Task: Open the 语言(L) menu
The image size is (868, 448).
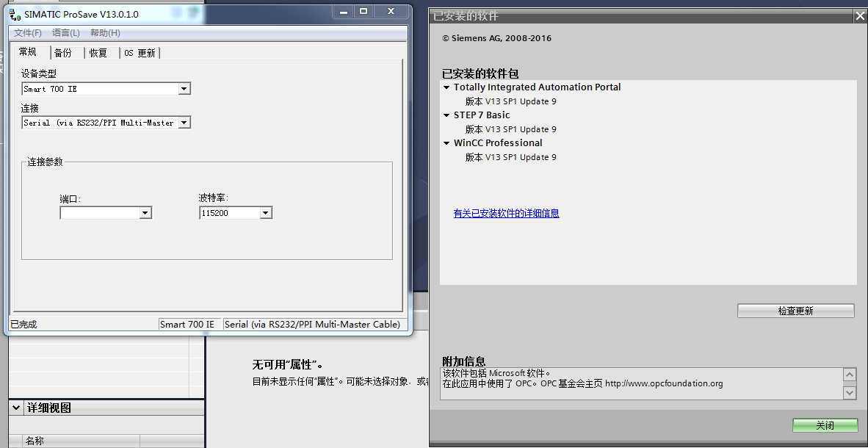Action: [66, 33]
